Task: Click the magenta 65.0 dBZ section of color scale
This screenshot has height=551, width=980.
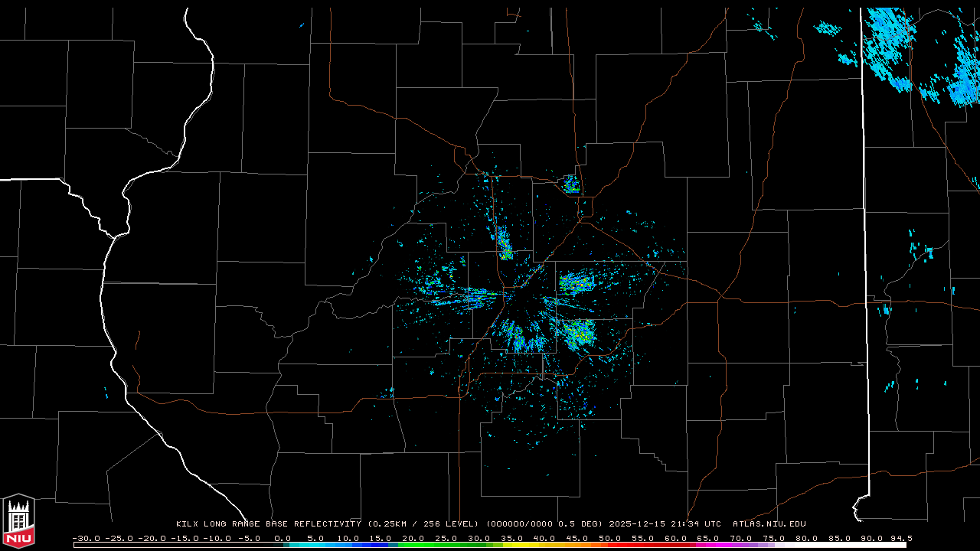Action: [x=708, y=545]
